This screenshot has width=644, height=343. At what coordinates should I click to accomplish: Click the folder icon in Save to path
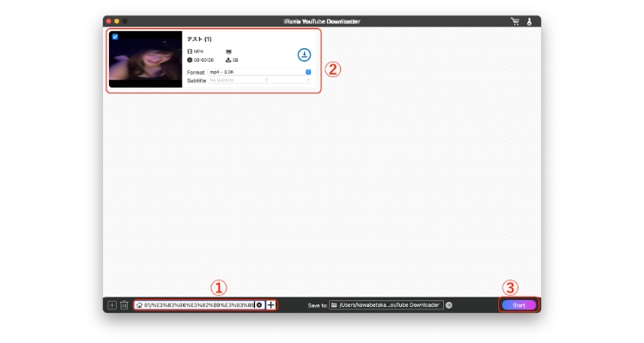[x=334, y=305]
